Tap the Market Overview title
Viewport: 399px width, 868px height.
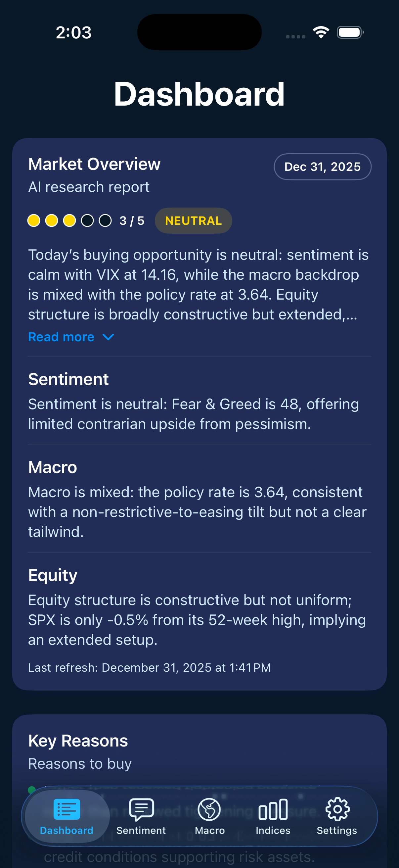[94, 164]
